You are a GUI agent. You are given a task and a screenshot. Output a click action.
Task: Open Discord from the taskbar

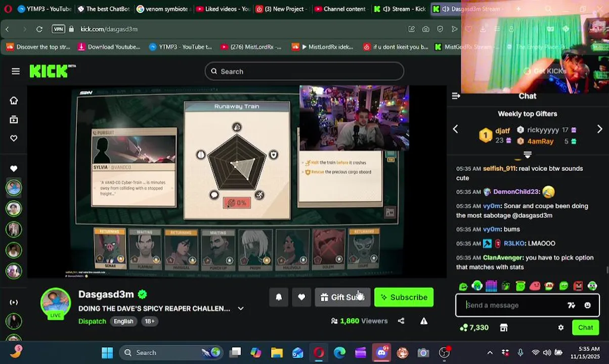pyautogui.click(x=381, y=353)
